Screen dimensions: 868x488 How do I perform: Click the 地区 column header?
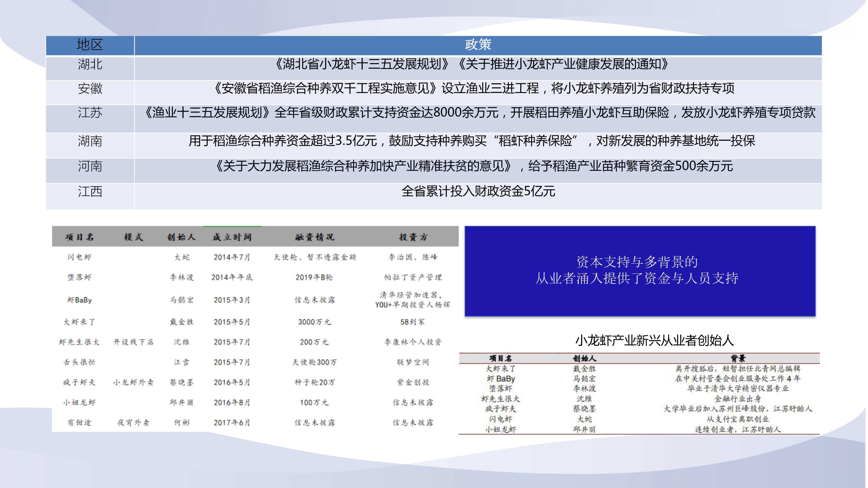[x=90, y=45]
